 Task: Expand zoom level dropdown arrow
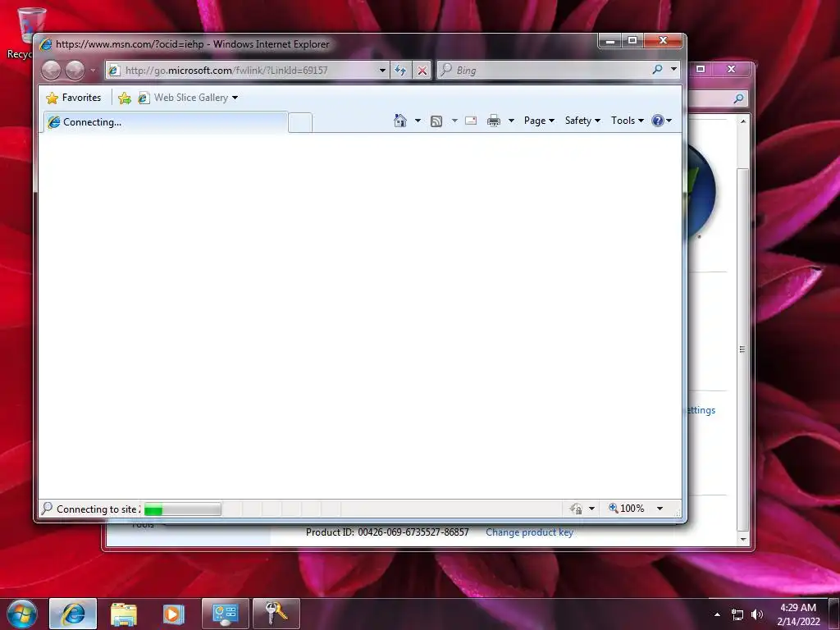660,509
